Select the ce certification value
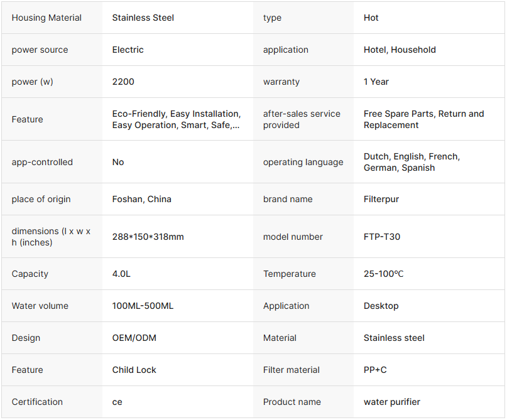This screenshot has height=420, width=507. (117, 402)
